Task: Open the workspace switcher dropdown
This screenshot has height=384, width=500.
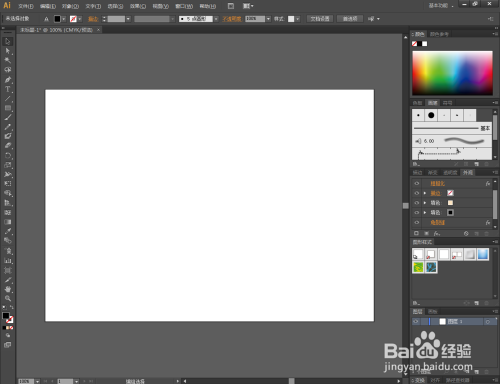Action: pos(441,6)
